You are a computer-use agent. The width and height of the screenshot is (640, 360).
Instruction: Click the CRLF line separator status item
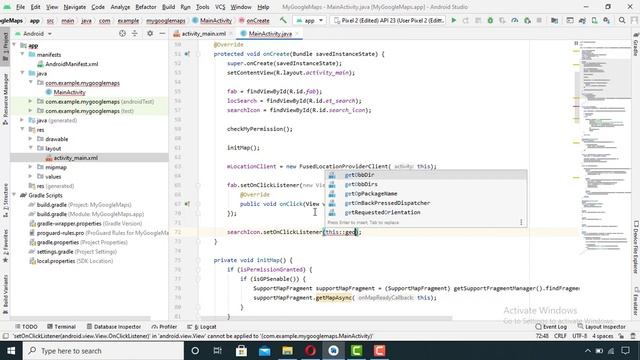560,336
